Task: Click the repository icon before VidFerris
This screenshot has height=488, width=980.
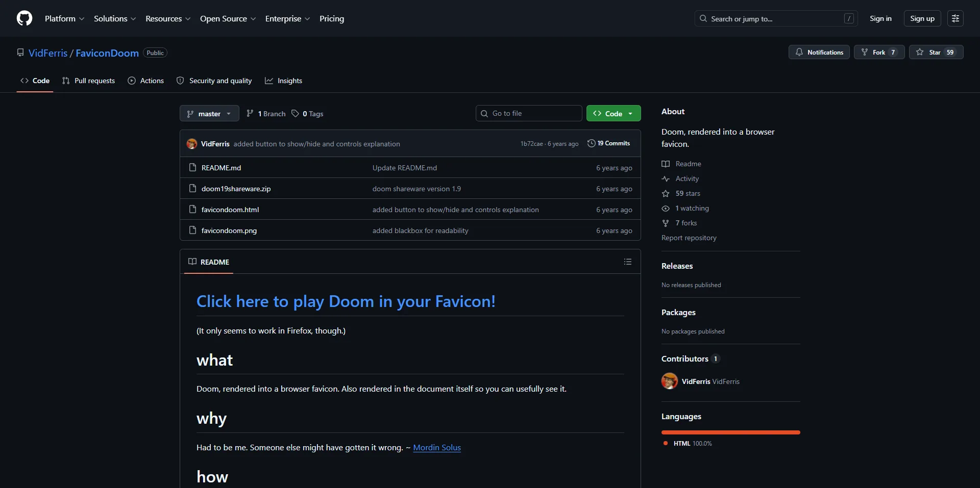Action: [20, 53]
